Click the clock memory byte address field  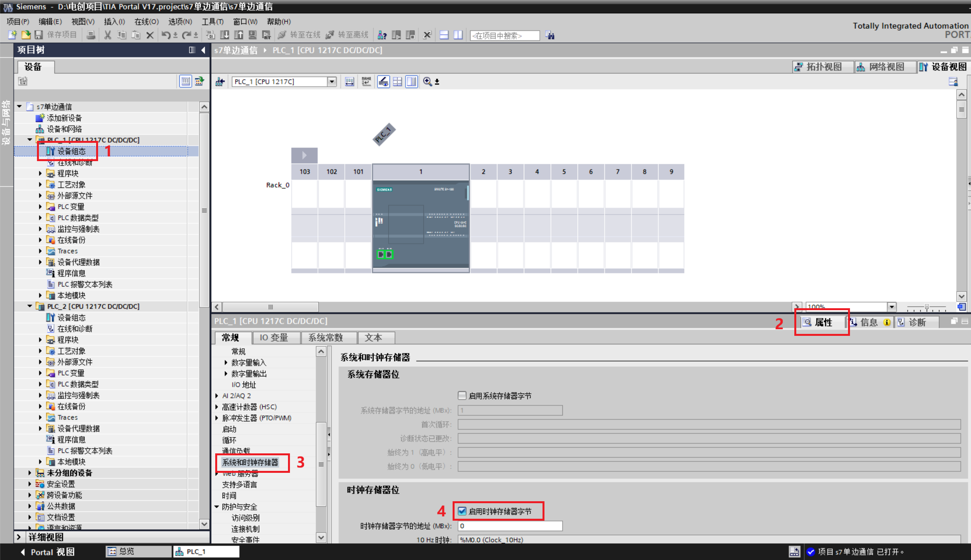coord(509,526)
